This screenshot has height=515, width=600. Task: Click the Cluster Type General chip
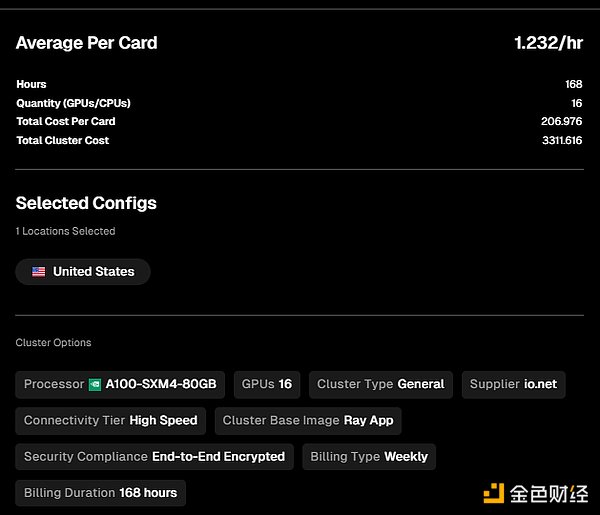380,385
